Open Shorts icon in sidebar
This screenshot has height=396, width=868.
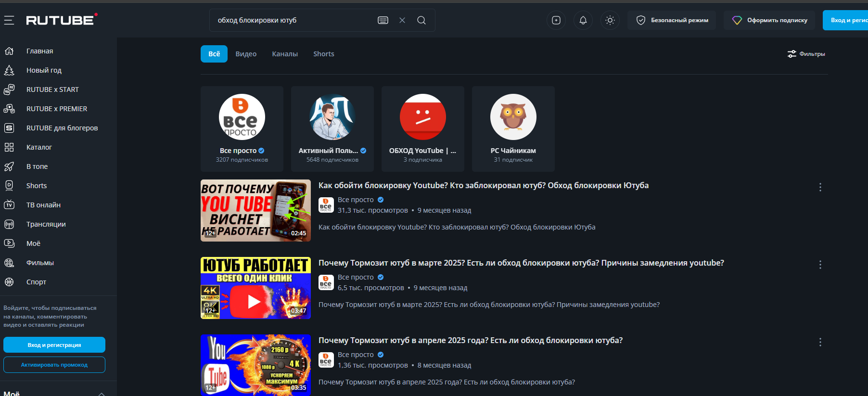pos(9,186)
